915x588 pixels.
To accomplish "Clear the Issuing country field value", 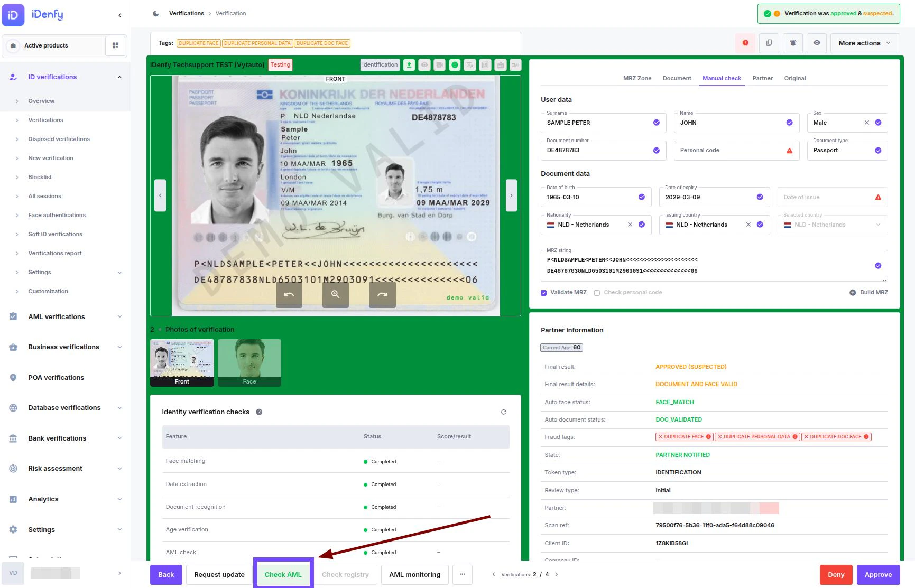I will [748, 225].
